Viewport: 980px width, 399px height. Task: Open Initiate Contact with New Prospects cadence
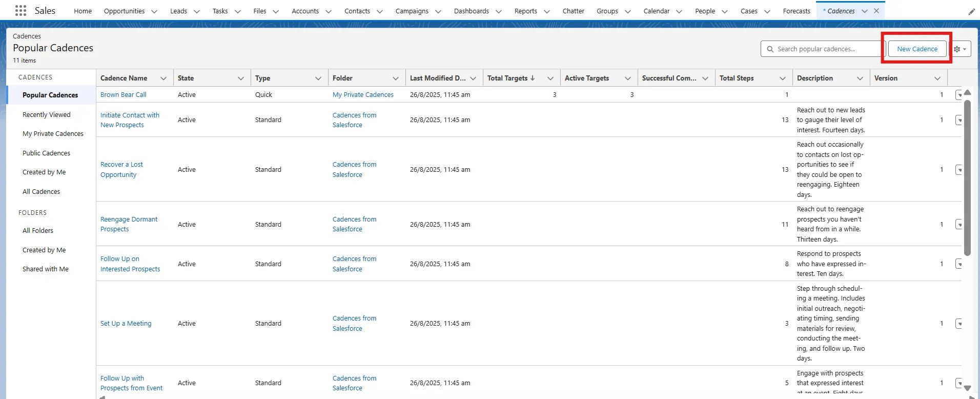coord(130,120)
